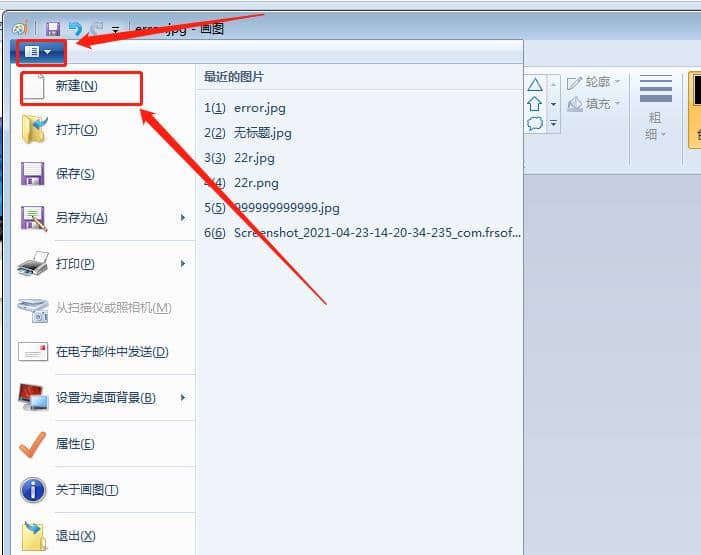The height and width of the screenshot is (555, 701).
Task: Open the line thickness (粗细) dropdown
Action: 655,107
